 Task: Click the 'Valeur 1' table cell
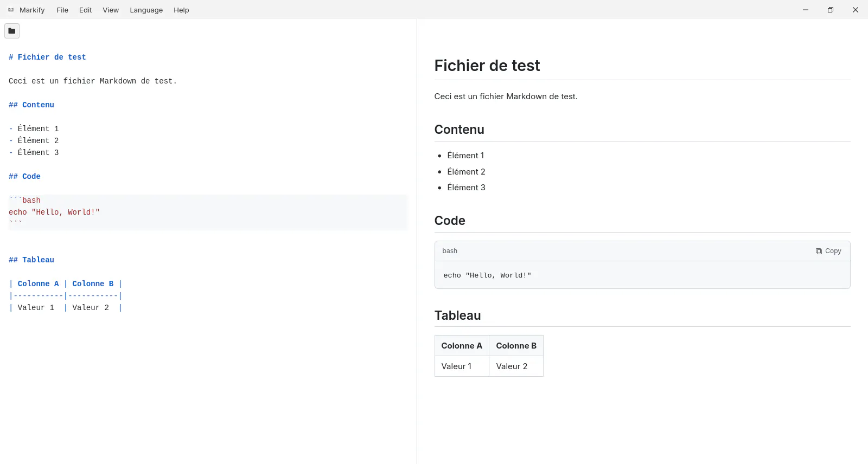coord(462,366)
